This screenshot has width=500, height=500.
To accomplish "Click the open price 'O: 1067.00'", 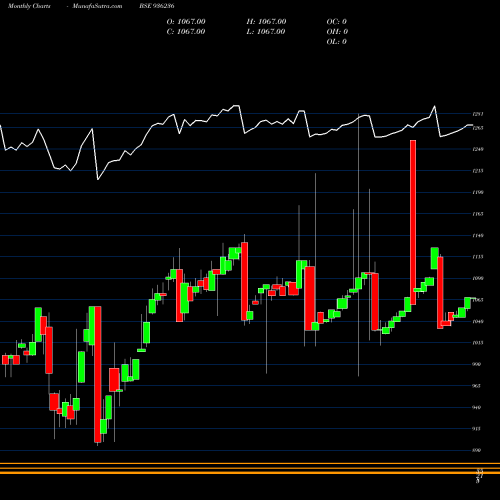I will coord(186,22).
